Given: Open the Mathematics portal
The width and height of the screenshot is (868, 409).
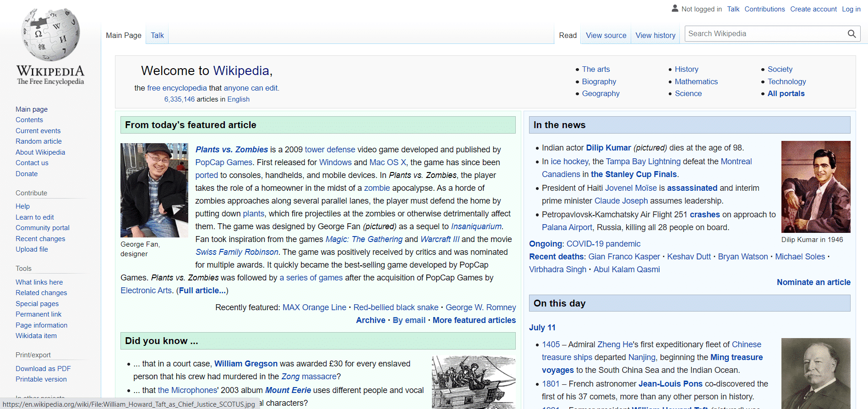Looking at the screenshot, I should (696, 81).
